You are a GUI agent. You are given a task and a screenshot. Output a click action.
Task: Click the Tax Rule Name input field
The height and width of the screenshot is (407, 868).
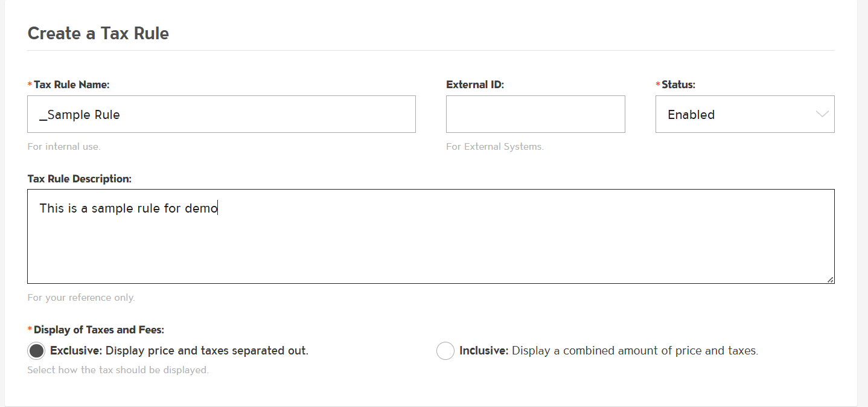pos(221,114)
